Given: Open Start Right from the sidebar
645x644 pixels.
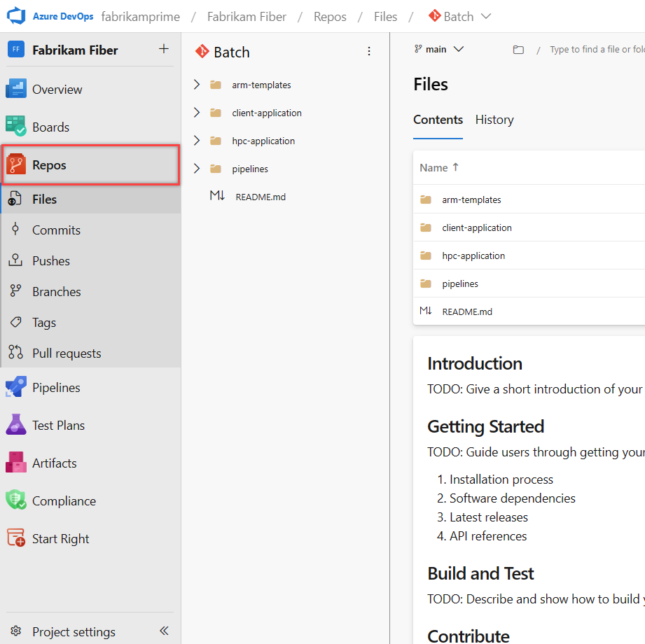Looking at the screenshot, I should pyautogui.click(x=60, y=538).
